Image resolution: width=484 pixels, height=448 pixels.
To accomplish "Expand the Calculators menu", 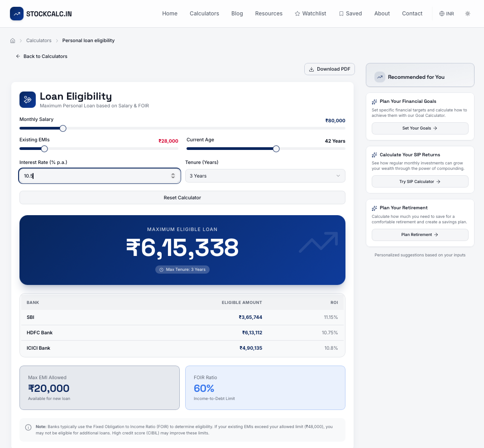I will [x=204, y=14].
